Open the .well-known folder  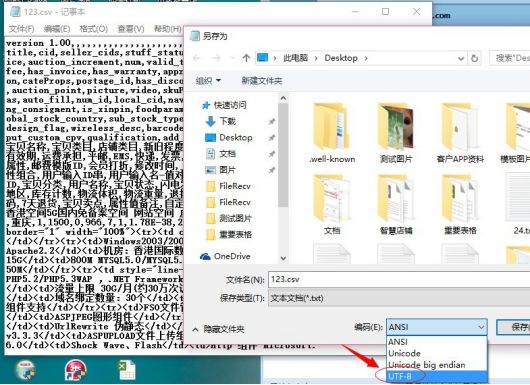[x=332, y=133]
